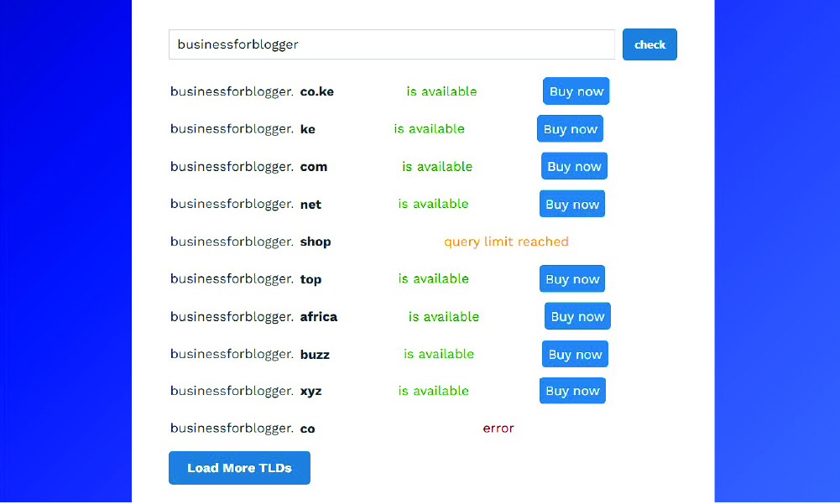
Task: Buy now the businessforblogger.co.ke domain
Action: pos(576,91)
